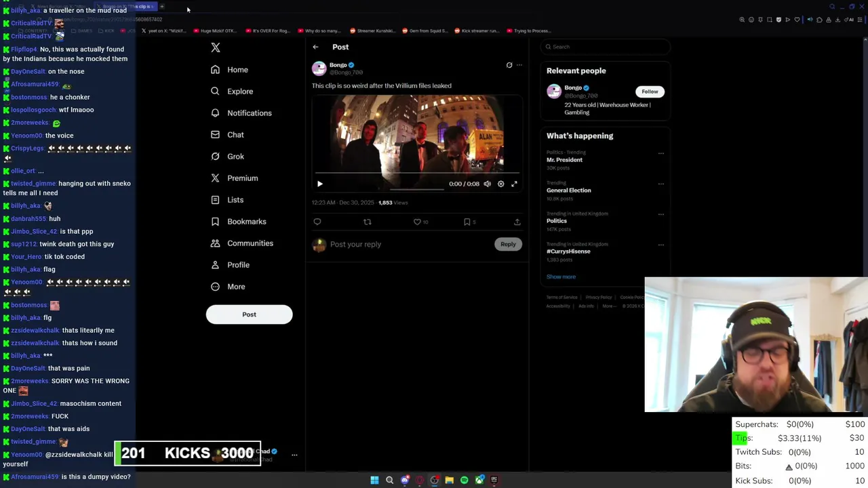Open options for Mr. President trend

click(x=661, y=153)
